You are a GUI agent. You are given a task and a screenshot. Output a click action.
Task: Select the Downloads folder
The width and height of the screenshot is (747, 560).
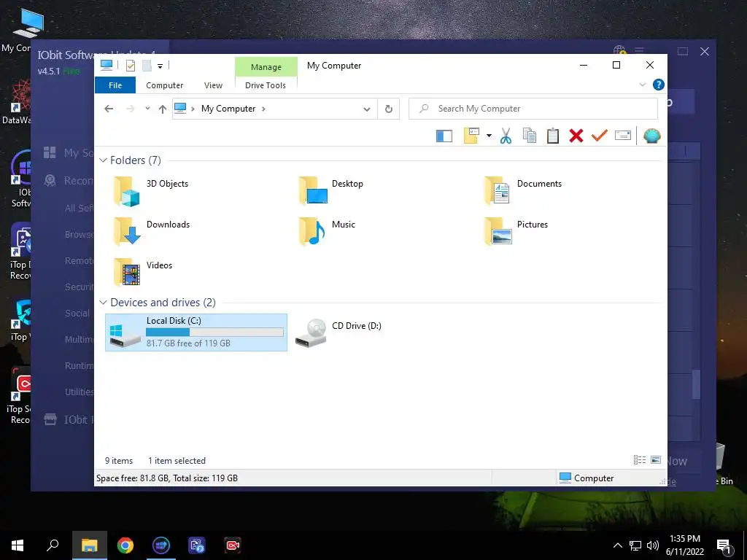click(x=152, y=231)
